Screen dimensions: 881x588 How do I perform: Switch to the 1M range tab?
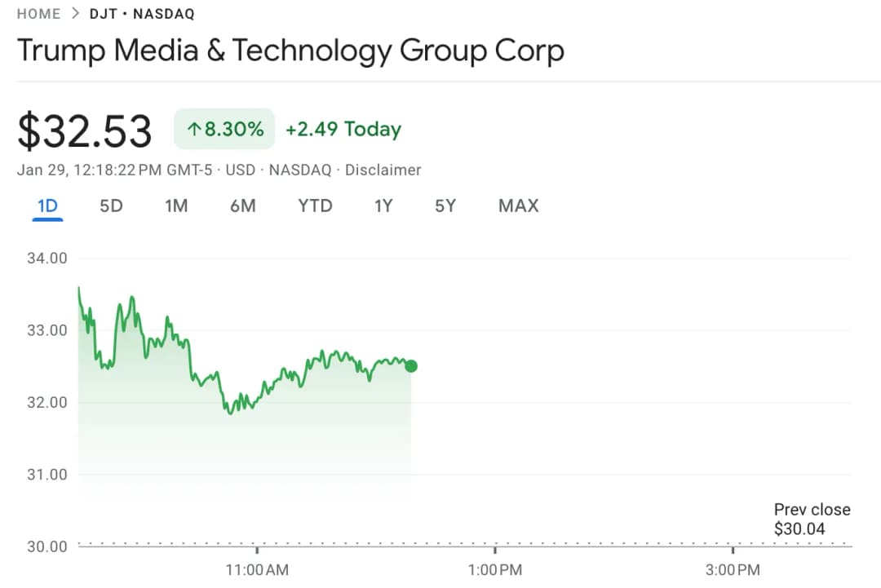click(176, 206)
